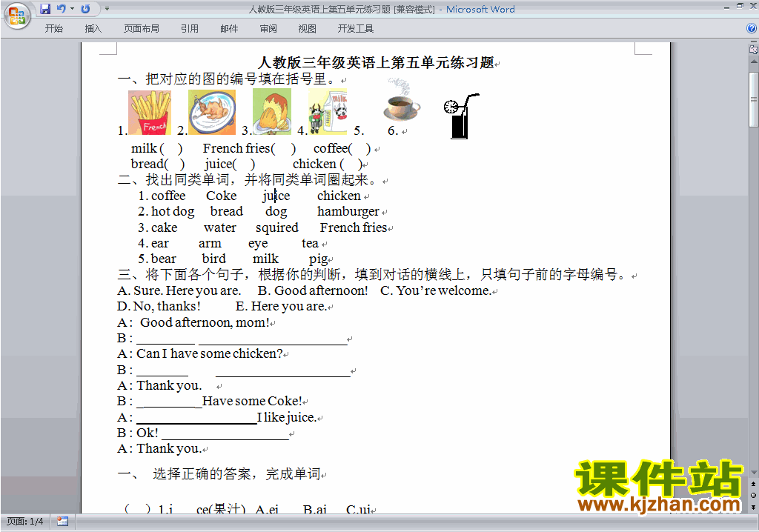Click the vertical scrollbar up arrow
This screenshot has height=532, width=759.
[x=754, y=62]
